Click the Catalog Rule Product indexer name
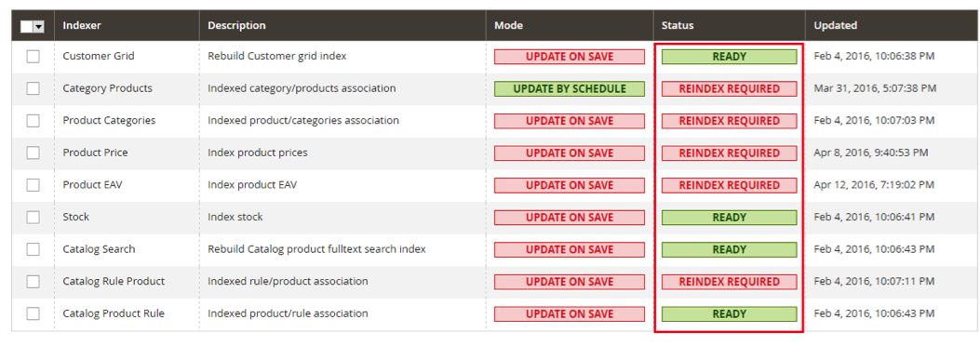 (114, 282)
